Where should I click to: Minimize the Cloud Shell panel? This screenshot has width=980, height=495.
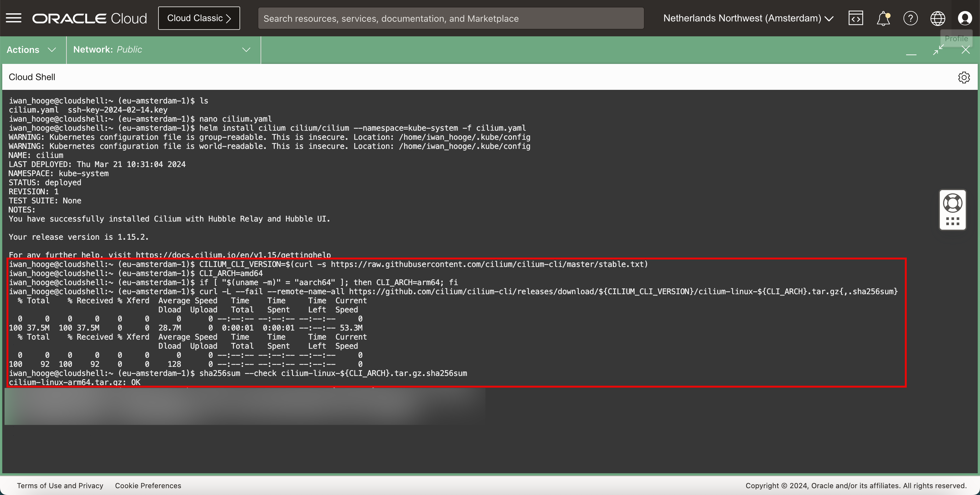click(911, 51)
